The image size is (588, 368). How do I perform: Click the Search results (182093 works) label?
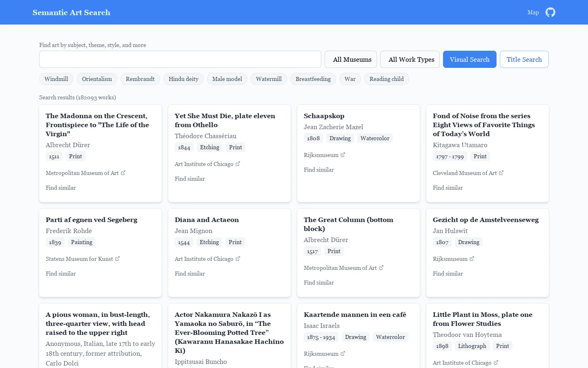coord(78,97)
